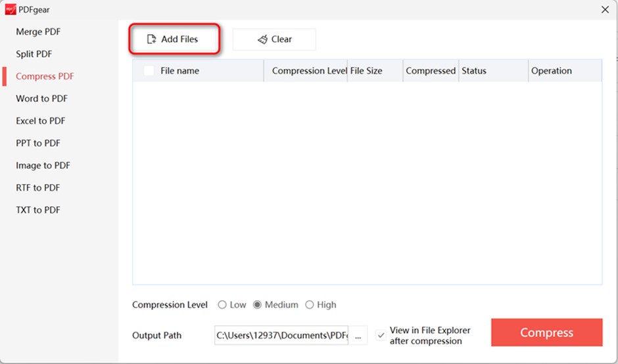Open the Split PDF section
Image resolution: width=618 pixels, height=364 pixels.
[x=34, y=54]
